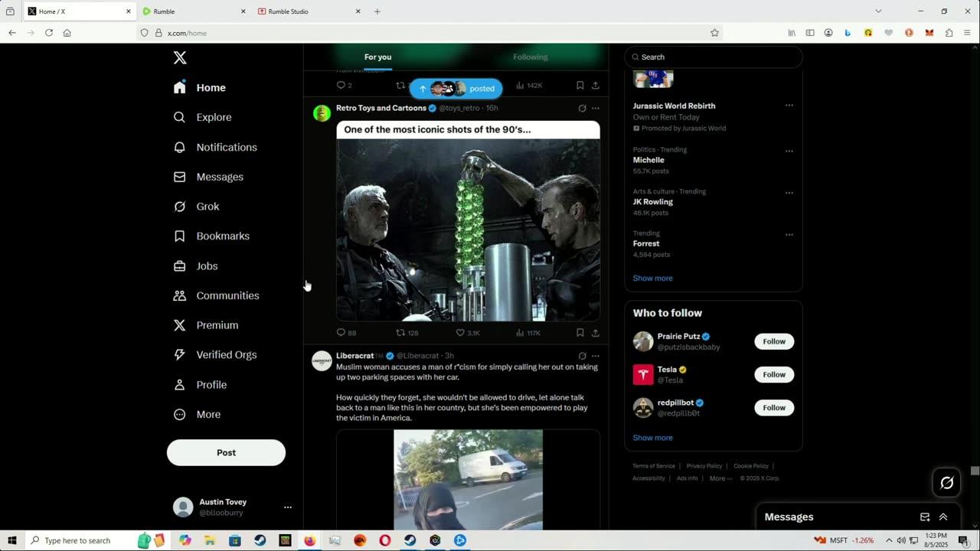Open File Explorer from taskbar
This screenshot has width=980, height=551.
click(210, 540)
